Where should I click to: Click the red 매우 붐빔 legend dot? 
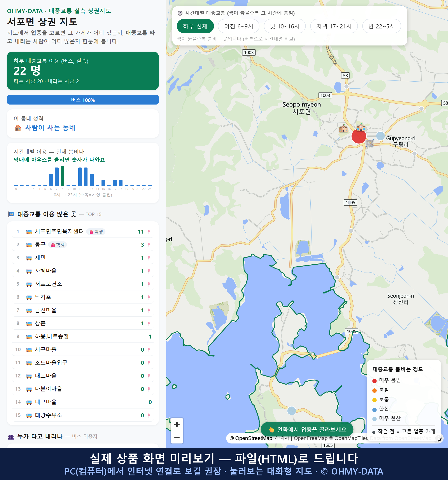click(x=374, y=381)
